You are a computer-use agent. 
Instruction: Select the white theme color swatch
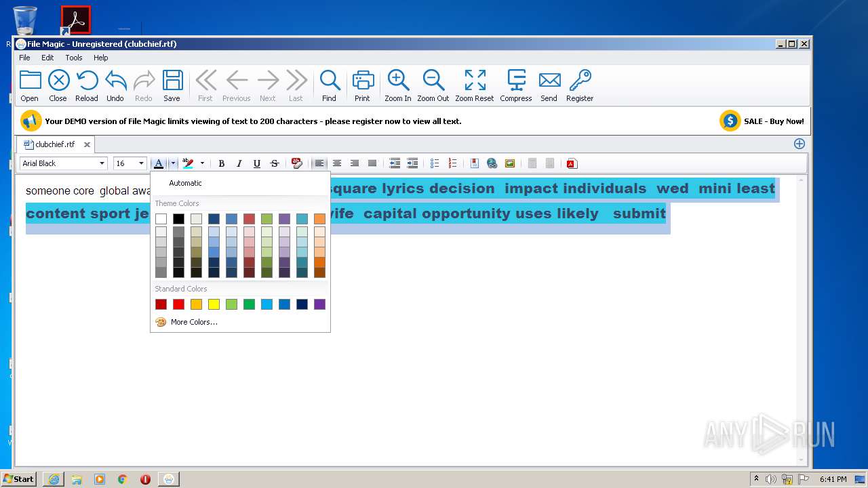click(x=161, y=219)
